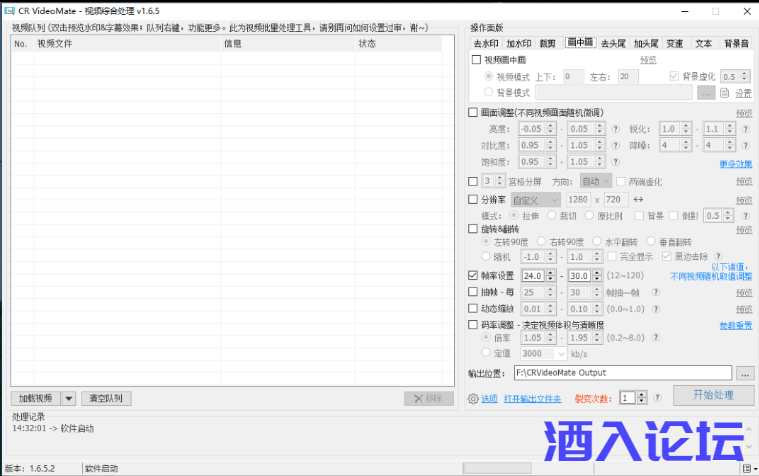Uncheck the 帧率设置 checkbox

474,276
